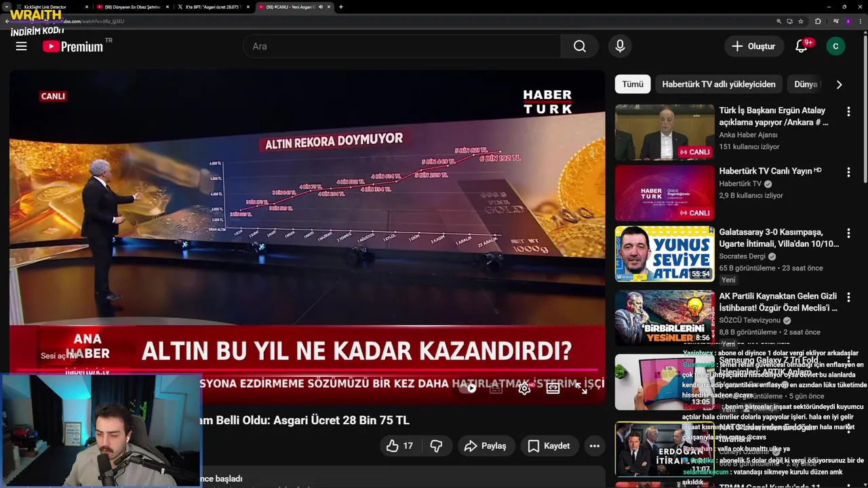This screenshot has height=488, width=868.
Task: Open 'Yunus Seviye Atladı' video thumbnail
Action: point(665,253)
